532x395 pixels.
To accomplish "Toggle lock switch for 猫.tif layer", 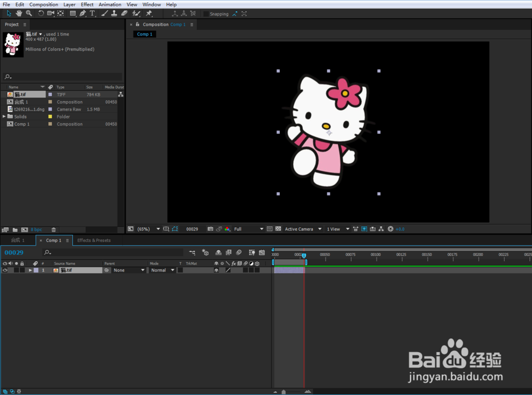I will 22,270.
